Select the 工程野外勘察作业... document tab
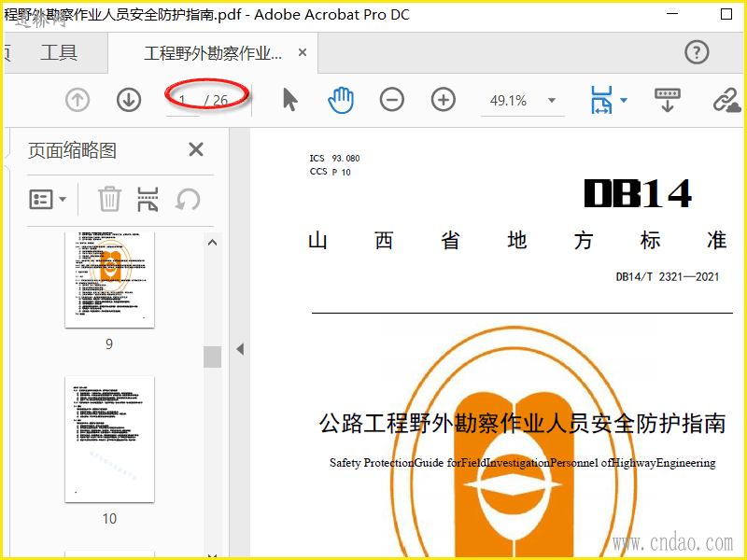This screenshot has width=747, height=560. coord(213,53)
